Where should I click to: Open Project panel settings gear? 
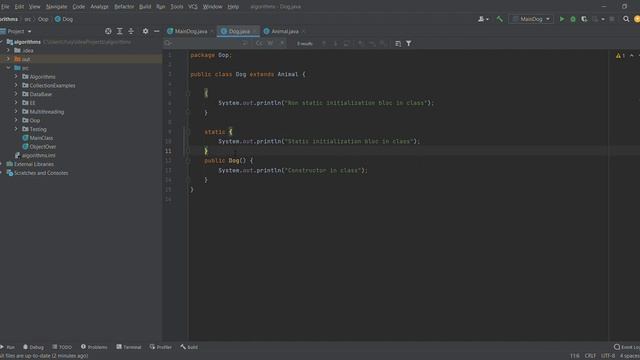coord(145,31)
